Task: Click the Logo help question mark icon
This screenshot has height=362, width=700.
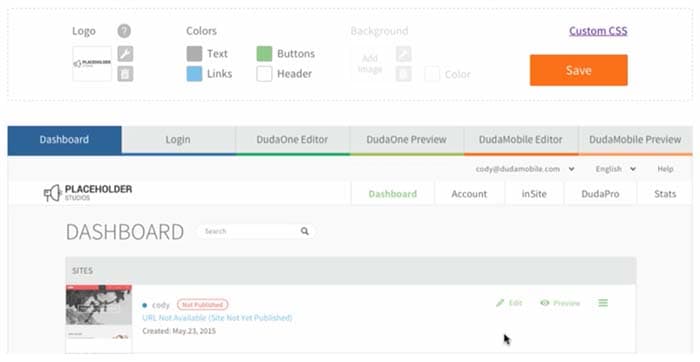Action: [124, 31]
